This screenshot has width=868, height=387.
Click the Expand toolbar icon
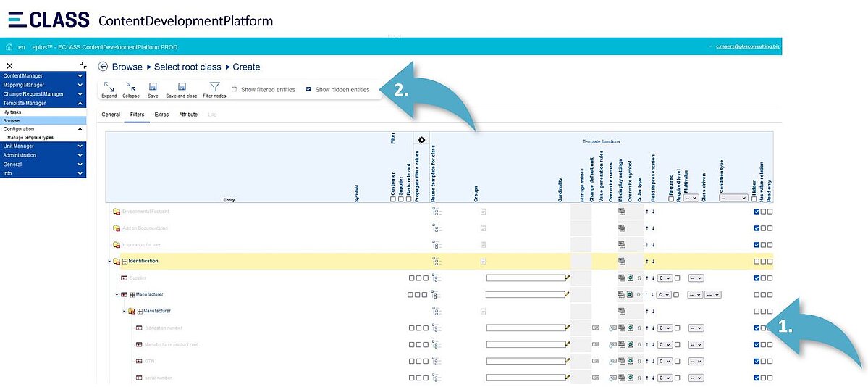coord(109,86)
